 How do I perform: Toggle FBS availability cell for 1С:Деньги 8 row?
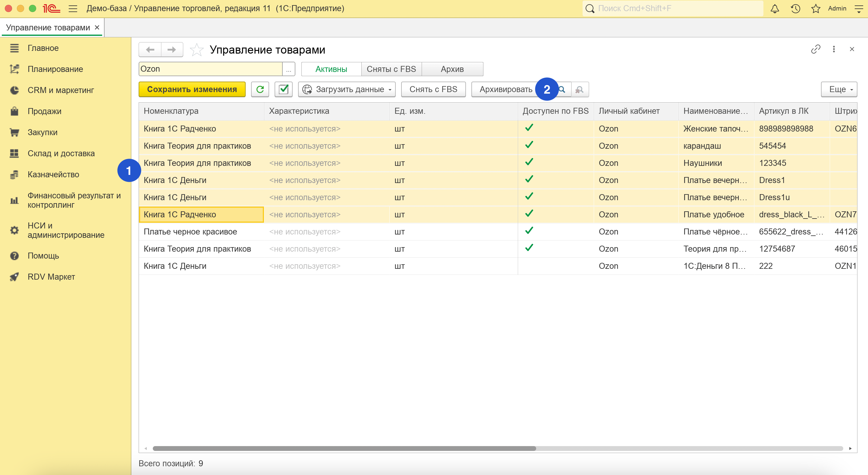[x=529, y=266]
